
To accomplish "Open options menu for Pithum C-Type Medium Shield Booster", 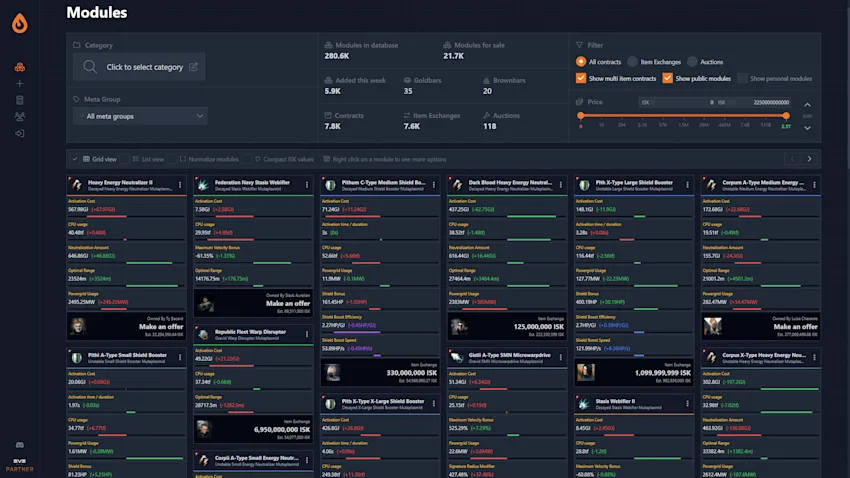I will click(434, 185).
